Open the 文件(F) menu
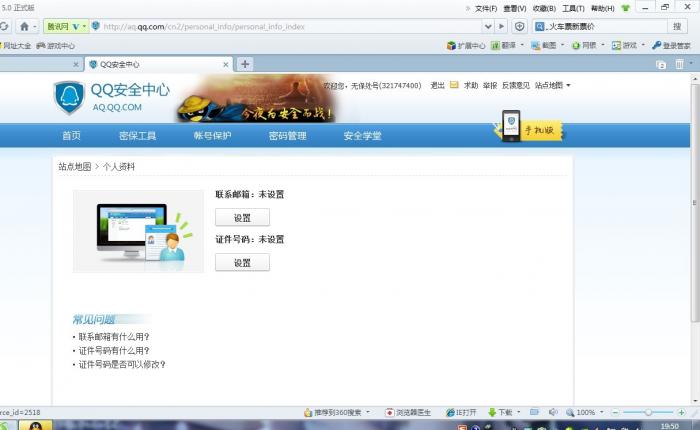 [486, 8]
